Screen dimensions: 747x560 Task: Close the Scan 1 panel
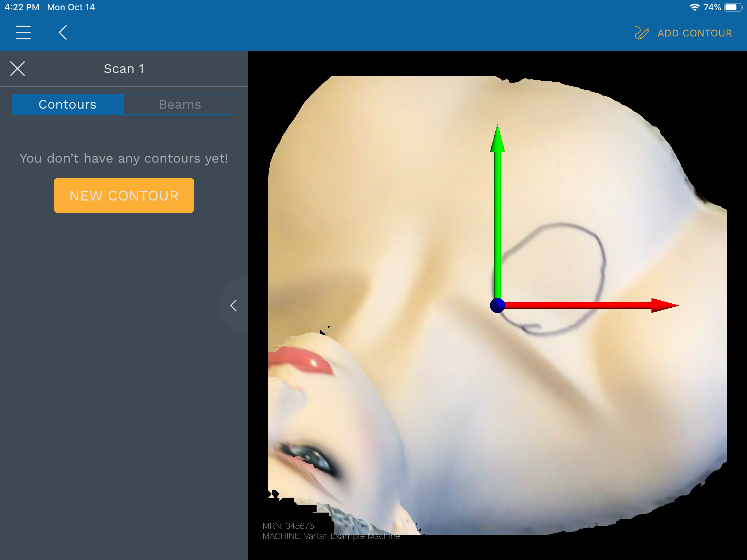18,69
